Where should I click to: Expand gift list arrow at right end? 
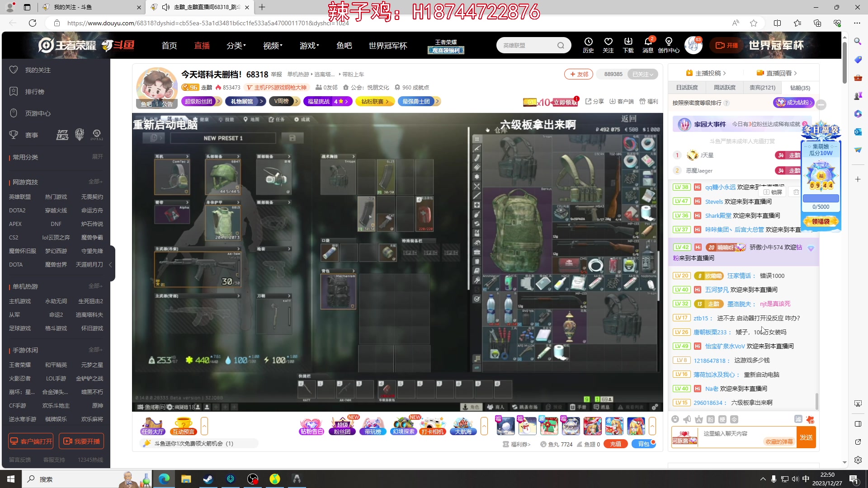click(x=652, y=426)
